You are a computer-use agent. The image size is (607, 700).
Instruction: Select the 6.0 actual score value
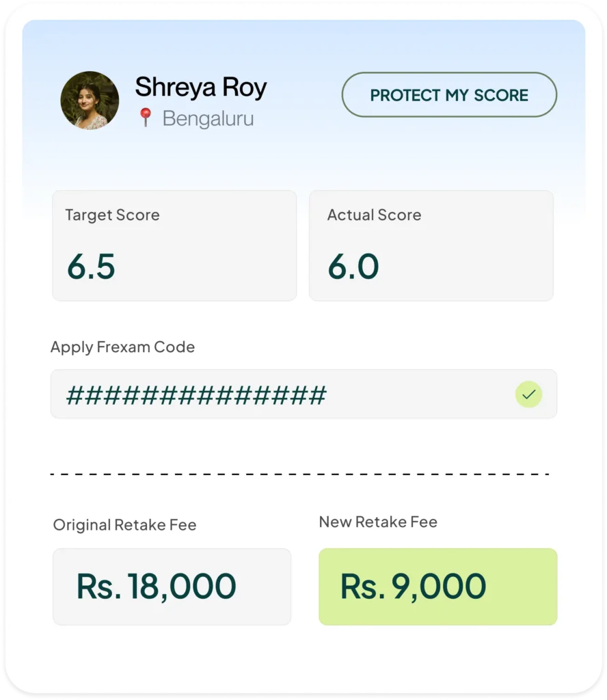tap(353, 266)
